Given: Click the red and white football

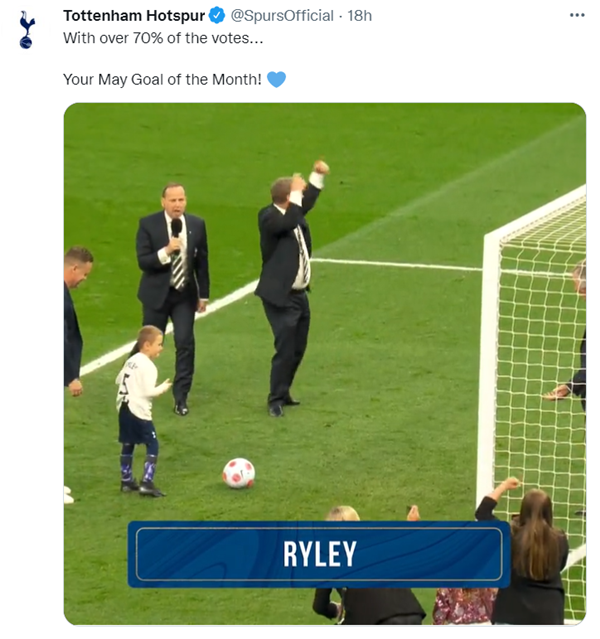Looking at the screenshot, I should pos(239,473).
